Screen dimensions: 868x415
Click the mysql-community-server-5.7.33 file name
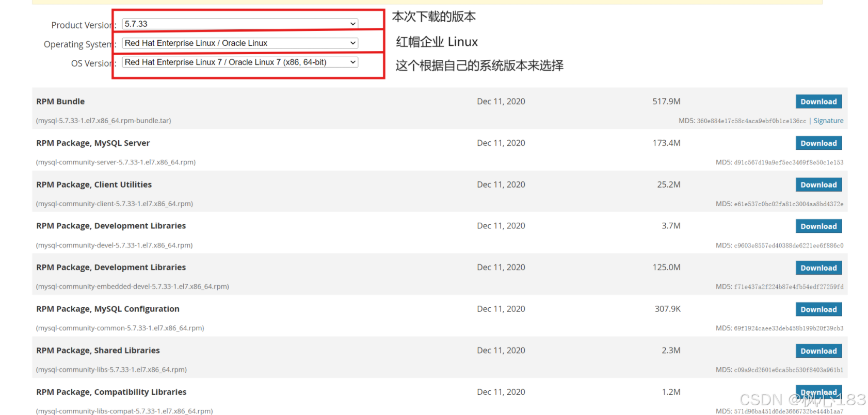pos(116,162)
